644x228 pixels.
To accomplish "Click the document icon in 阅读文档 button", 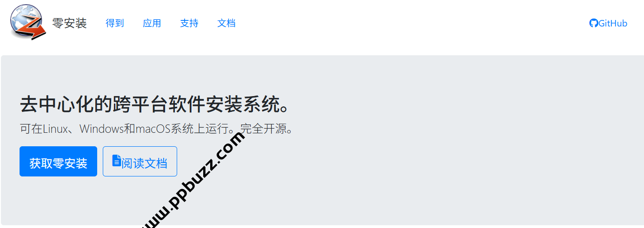I will click(x=117, y=161).
